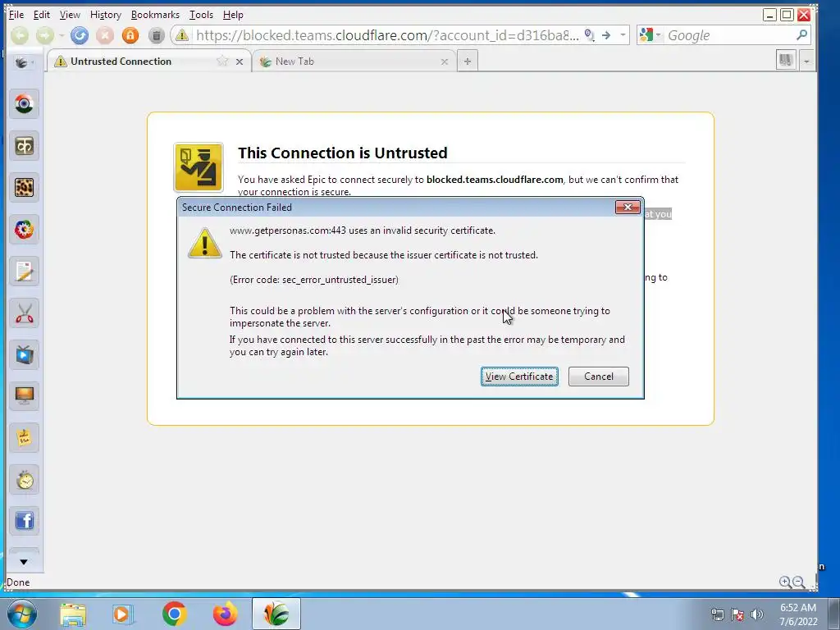Open Windows Explorer from the taskbar
Image resolution: width=840 pixels, height=630 pixels.
(73, 614)
